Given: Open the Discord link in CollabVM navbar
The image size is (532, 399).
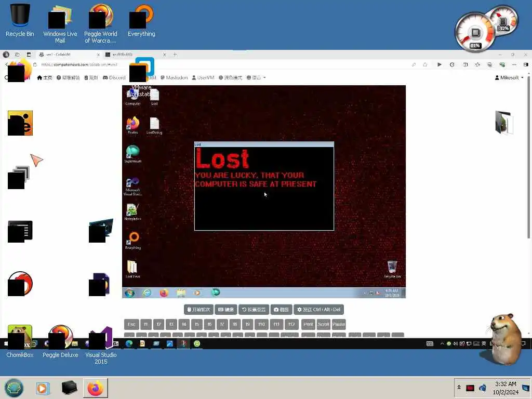Looking at the screenshot, I should (114, 78).
